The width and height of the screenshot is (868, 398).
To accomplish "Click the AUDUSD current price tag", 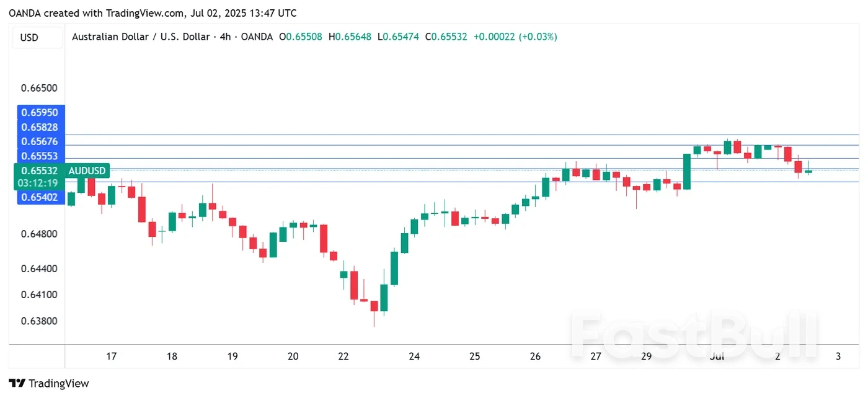I will tap(87, 170).
